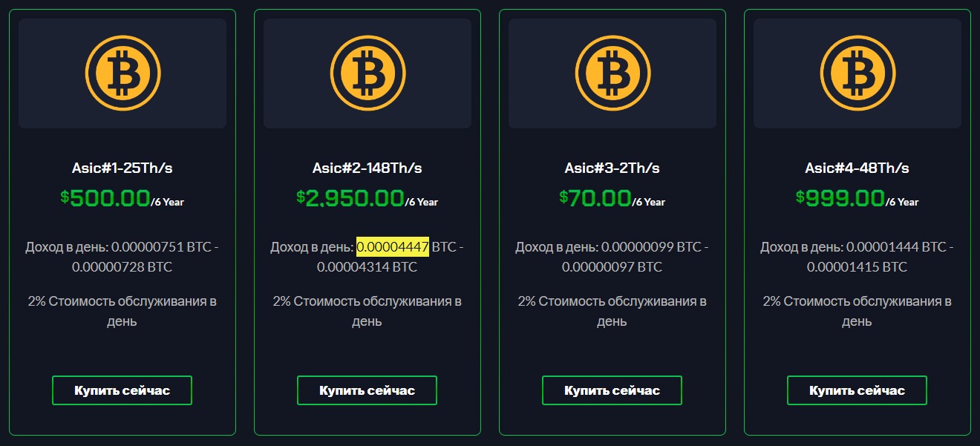Buy the Asic#2-148Th/s plan
Screen dimensions: 980x446
(367, 390)
